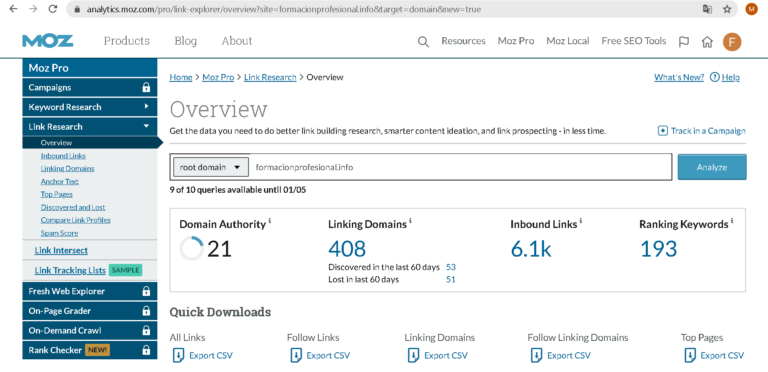Viewport: 768px width, 372px height.
Task: Expand the Keyword Research sidebar section
Action: (90, 107)
